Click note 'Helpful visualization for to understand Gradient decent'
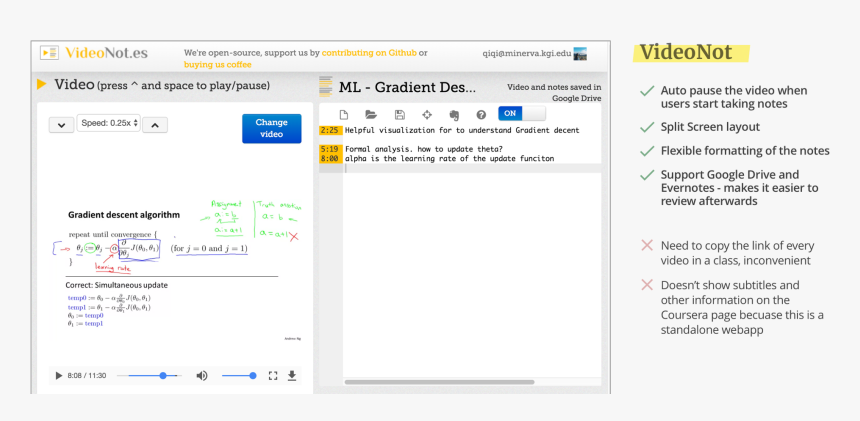 point(462,130)
